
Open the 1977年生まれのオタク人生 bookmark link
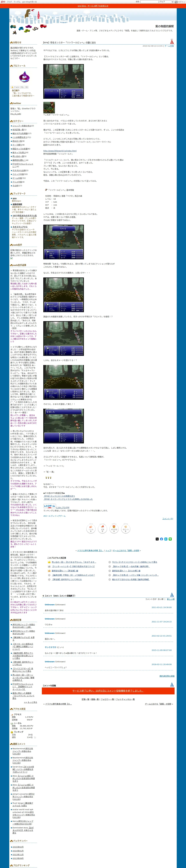pyautogui.click(x=25, y=216)
